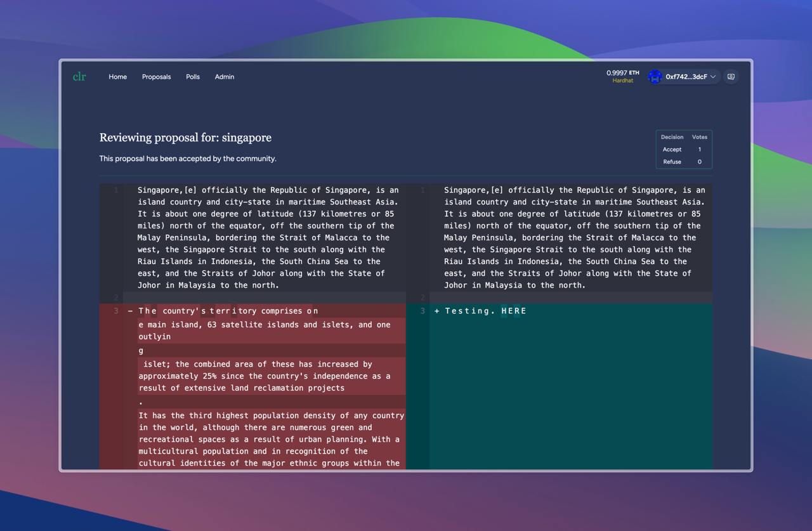Click line number 3 in the green added pane
Viewport: 812px width, 531px height.
click(x=422, y=311)
